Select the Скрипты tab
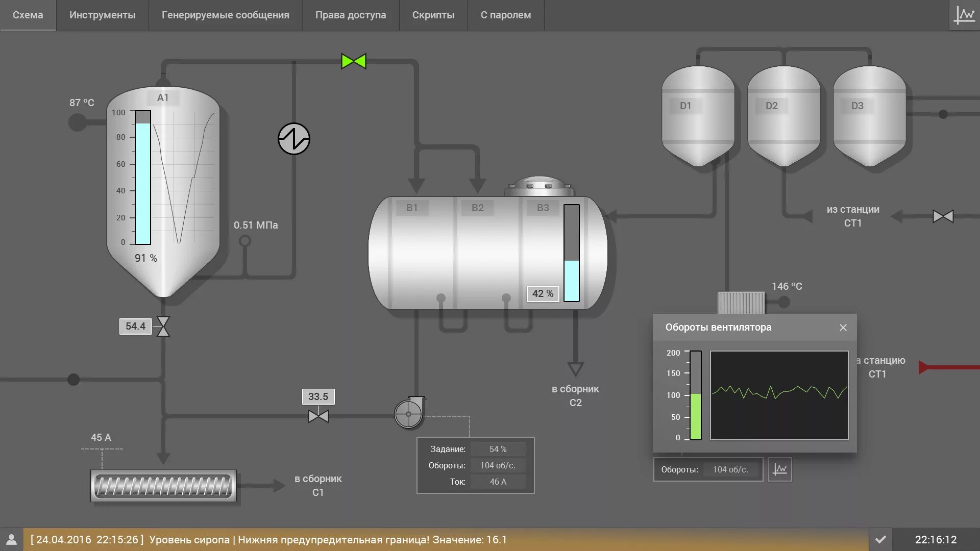980x551 pixels. click(x=433, y=15)
